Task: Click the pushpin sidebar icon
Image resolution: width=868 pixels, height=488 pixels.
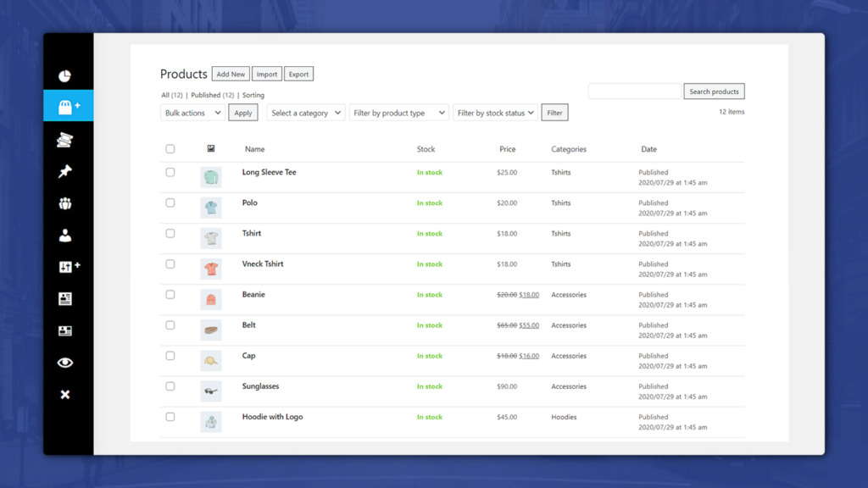Action: click(x=64, y=171)
